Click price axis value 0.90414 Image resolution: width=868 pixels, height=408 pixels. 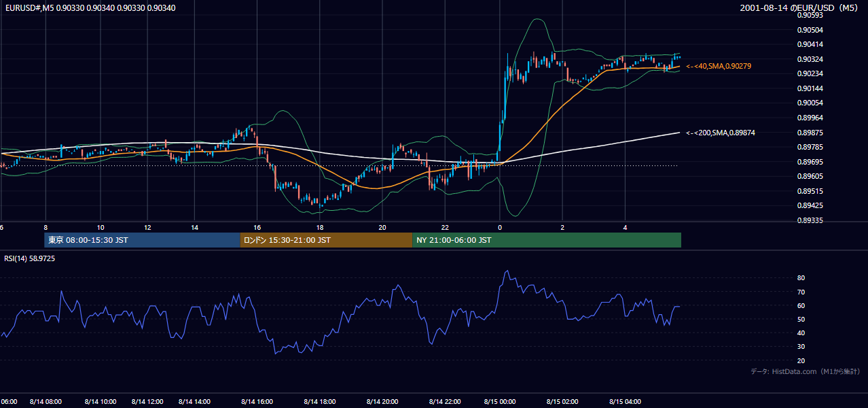[810, 44]
